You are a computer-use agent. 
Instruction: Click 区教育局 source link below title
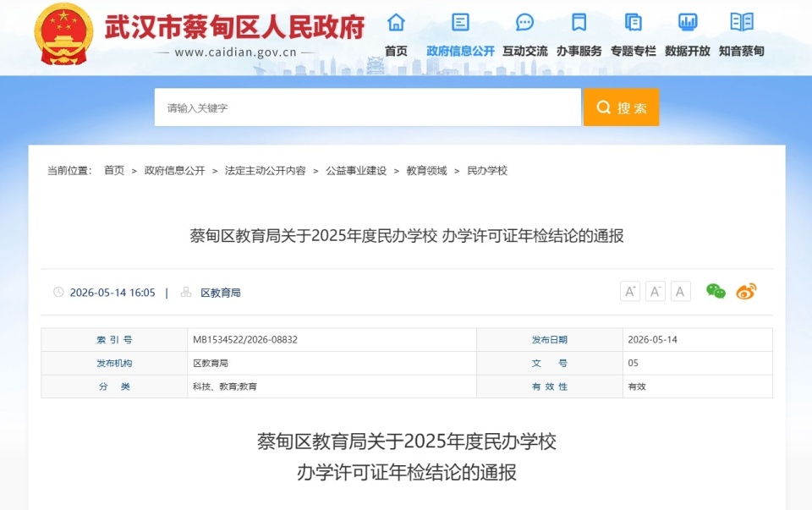tap(221, 293)
